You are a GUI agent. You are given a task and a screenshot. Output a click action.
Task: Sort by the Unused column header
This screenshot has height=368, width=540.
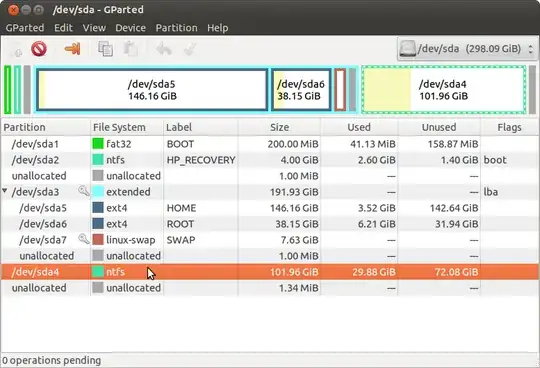(439, 127)
